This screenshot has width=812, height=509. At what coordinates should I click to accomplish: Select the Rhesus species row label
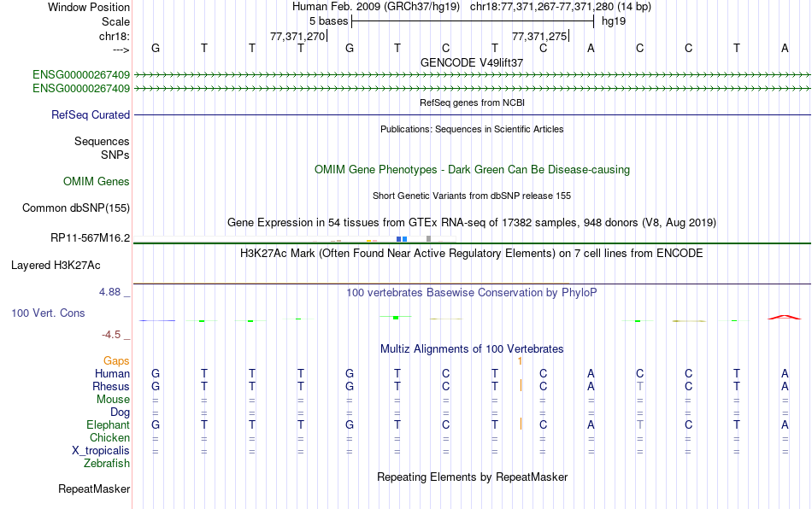point(111,386)
